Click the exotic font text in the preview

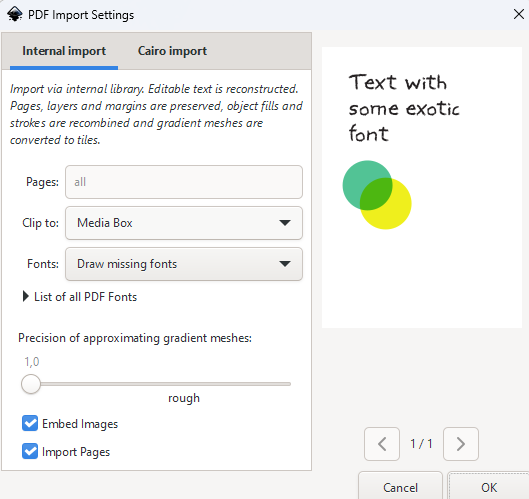coord(404,108)
